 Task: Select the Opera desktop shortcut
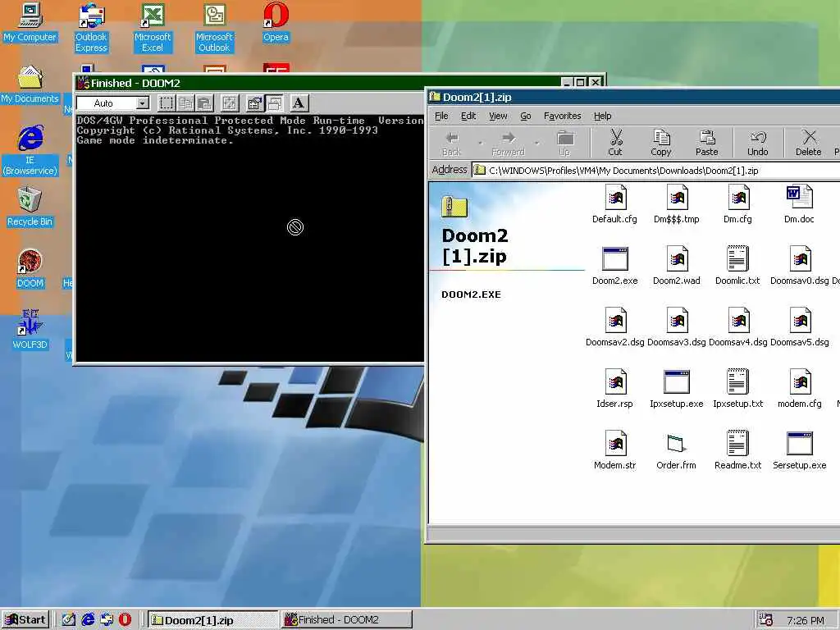[x=276, y=23]
